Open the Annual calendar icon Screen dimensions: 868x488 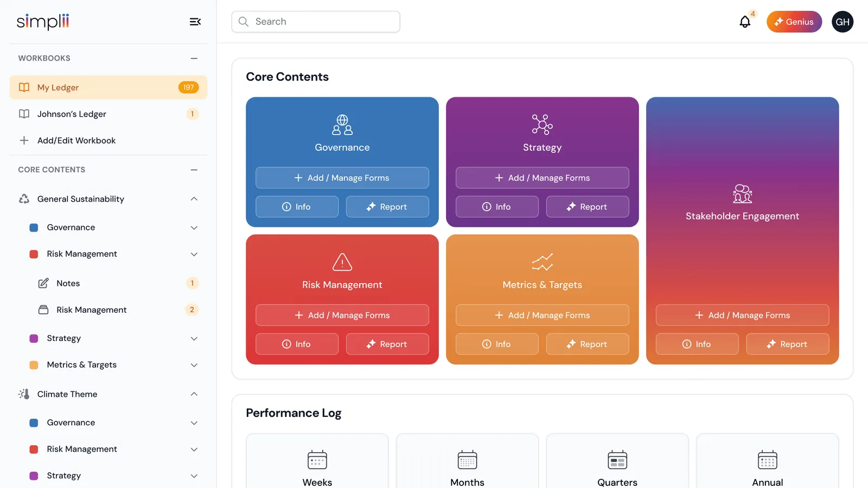pos(767,460)
